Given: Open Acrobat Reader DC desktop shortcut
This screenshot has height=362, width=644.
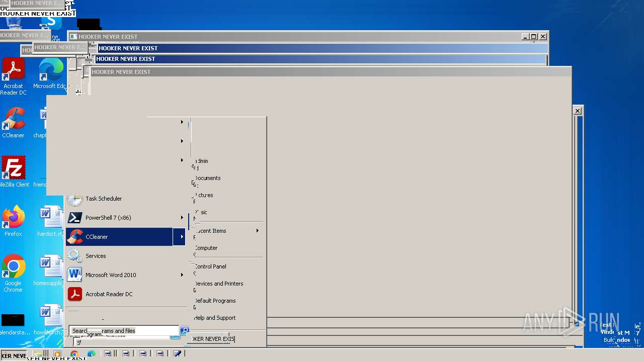Looking at the screenshot, I should coord(14,76).
